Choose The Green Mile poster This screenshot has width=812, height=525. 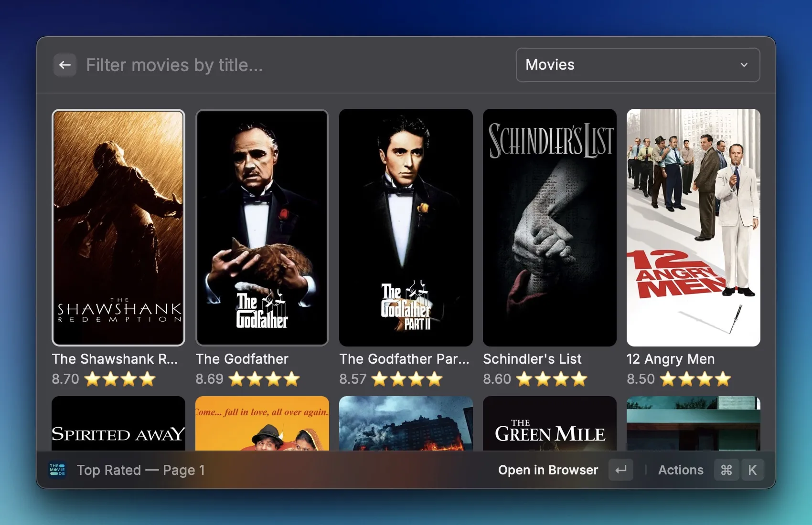(x=550, y=424)
